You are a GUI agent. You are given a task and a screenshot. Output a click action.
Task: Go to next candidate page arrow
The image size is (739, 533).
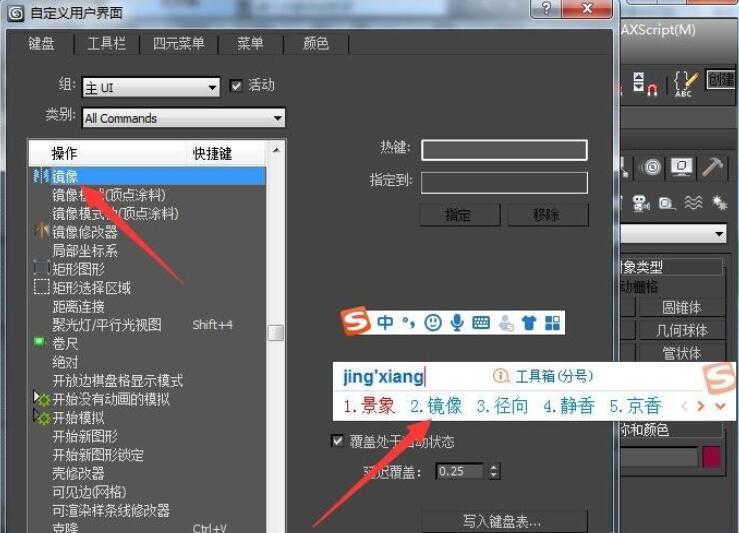coord(701,406)
